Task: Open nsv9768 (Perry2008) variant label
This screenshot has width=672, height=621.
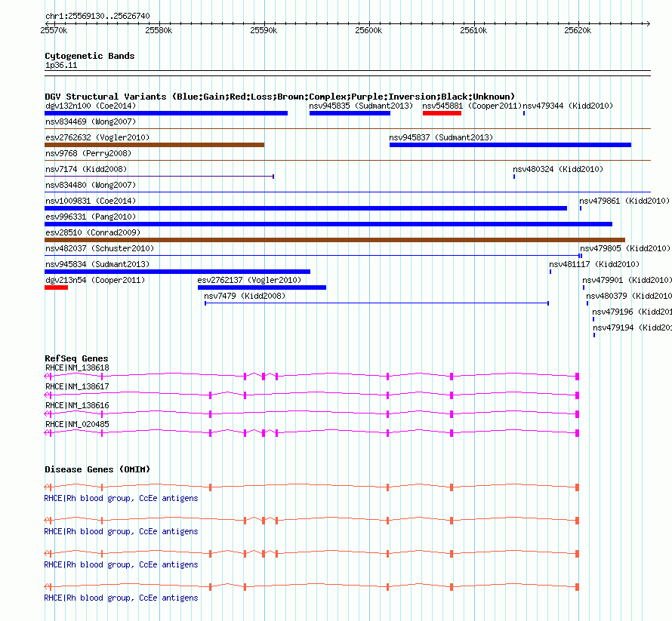Action: point(88,153)
